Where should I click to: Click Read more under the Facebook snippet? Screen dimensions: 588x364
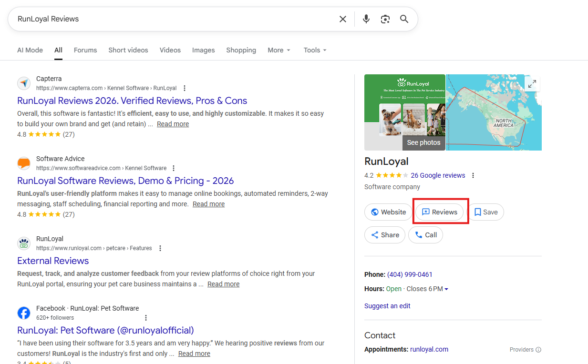click(x=194, y=354)
